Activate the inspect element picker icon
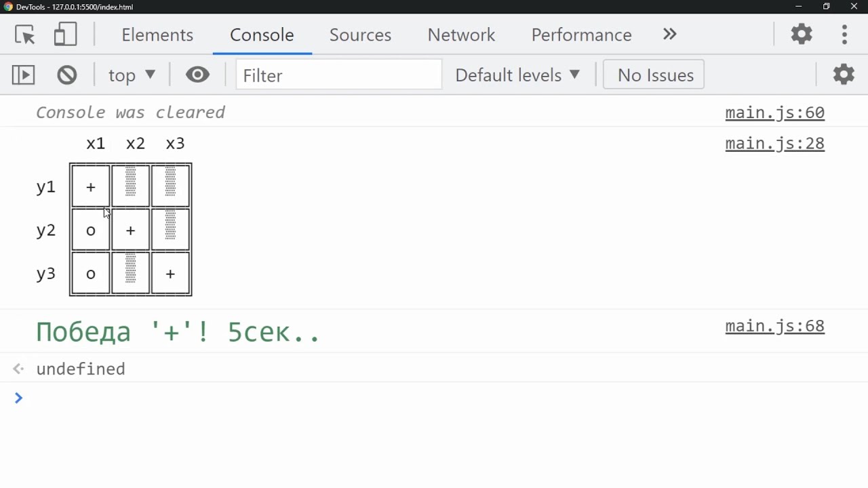Screen dimensions: 868x488 tap(25, 35)
